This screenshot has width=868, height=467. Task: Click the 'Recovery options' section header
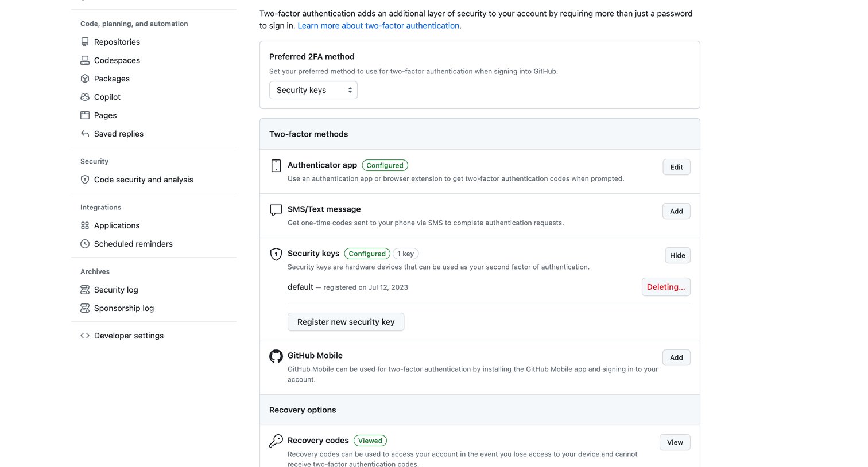[x=303, y=410]
